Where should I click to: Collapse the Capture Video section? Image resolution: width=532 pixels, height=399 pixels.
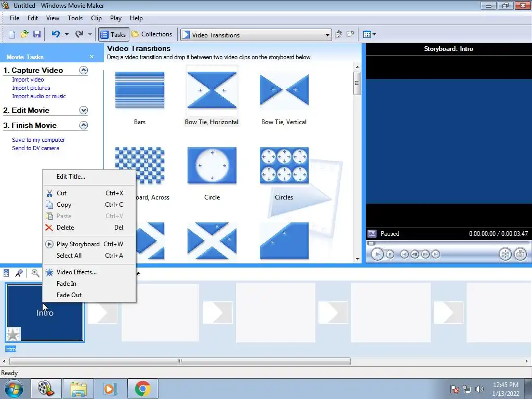(84, 70)
